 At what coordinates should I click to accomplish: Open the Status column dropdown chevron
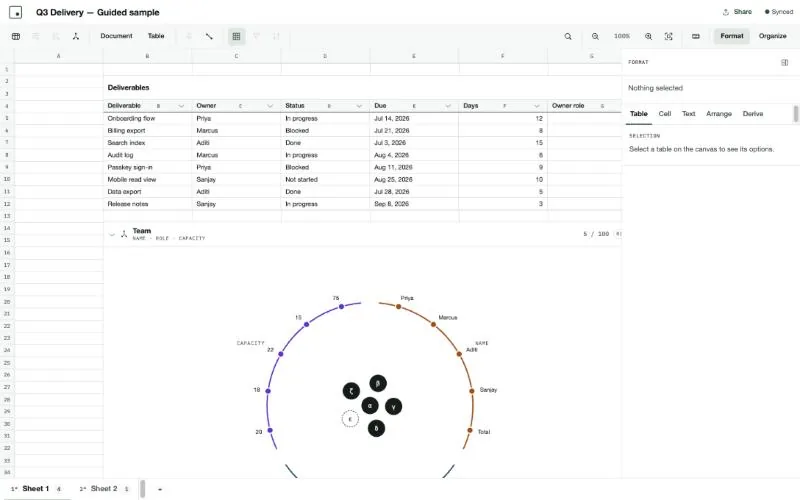[359, 106]
